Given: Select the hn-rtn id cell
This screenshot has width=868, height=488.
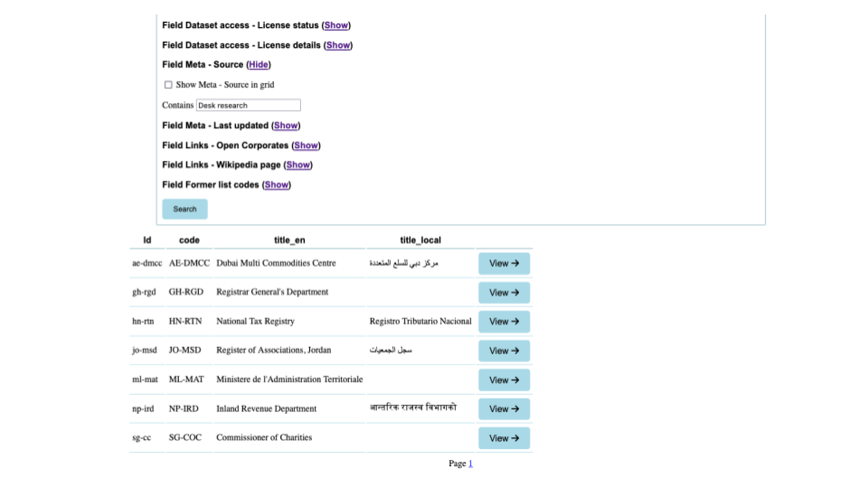Looking at the screenshot, I should (143, 322).
